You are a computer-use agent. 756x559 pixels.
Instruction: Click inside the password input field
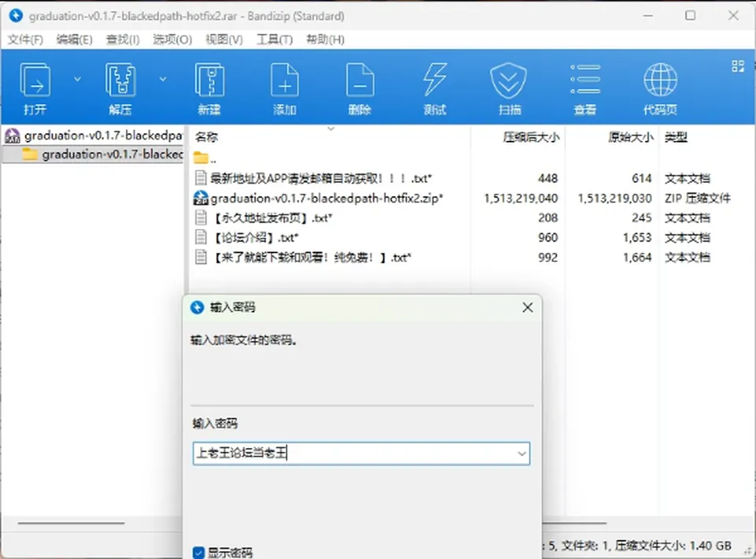[361, 453]
